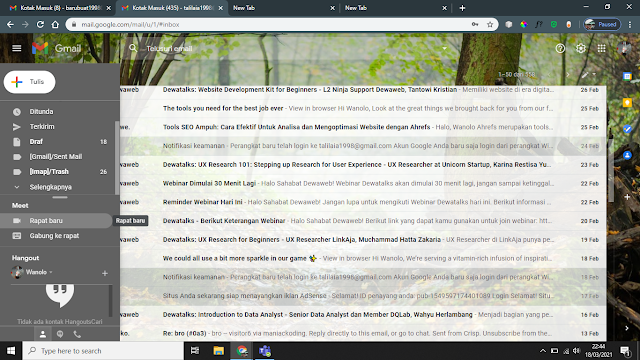Open email Reminder Webinar Hari Ini

[x=363, y=202]
